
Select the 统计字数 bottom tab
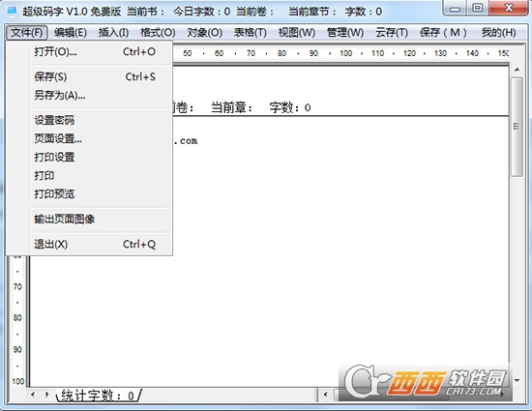[98, 396]
